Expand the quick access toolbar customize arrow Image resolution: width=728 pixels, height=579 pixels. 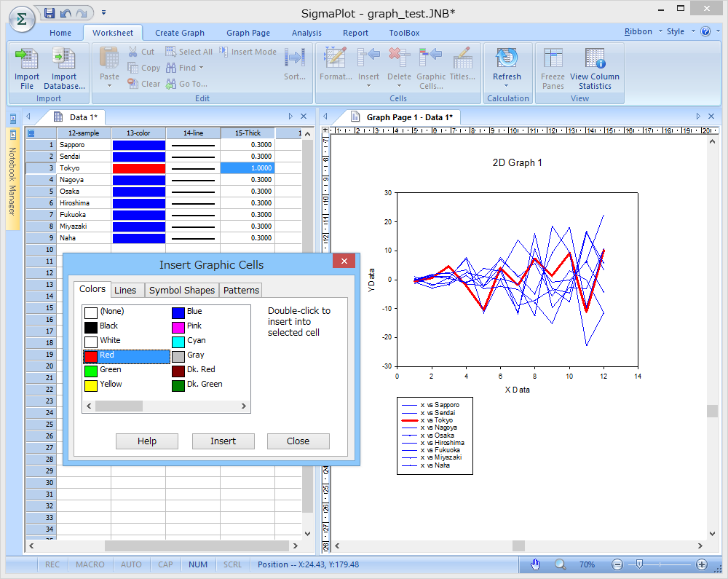tap(104, 13)
